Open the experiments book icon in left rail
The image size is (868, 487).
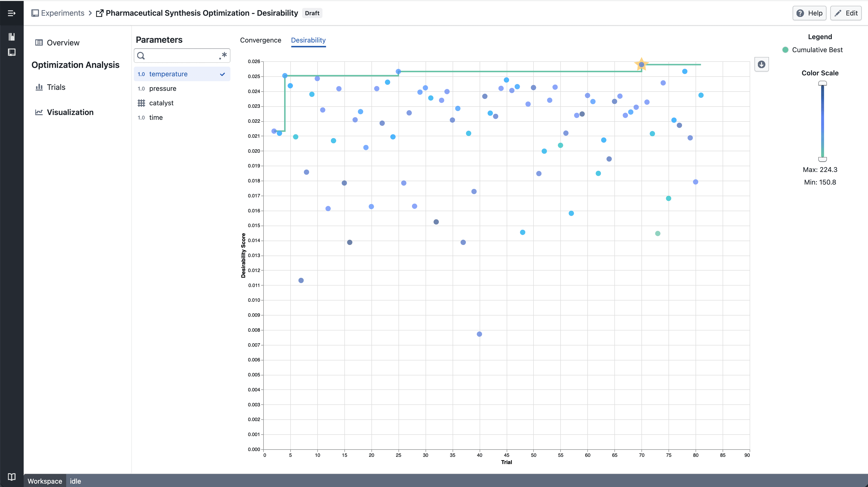12,52
